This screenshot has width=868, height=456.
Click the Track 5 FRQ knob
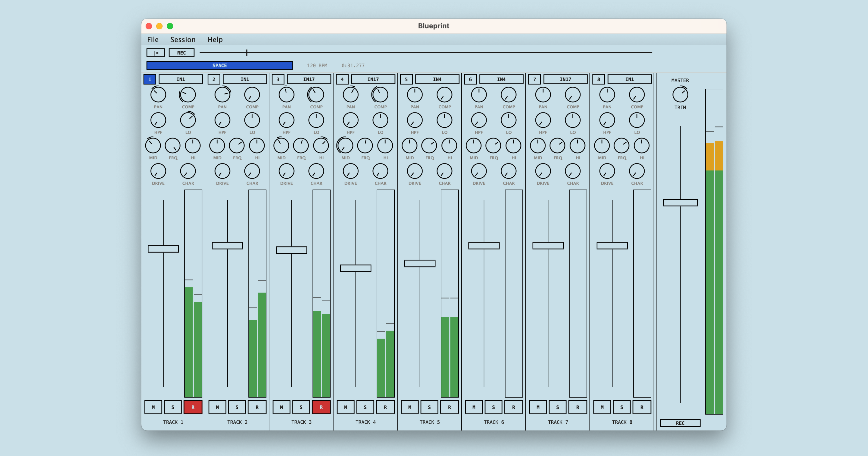click(x=429, y=146)
